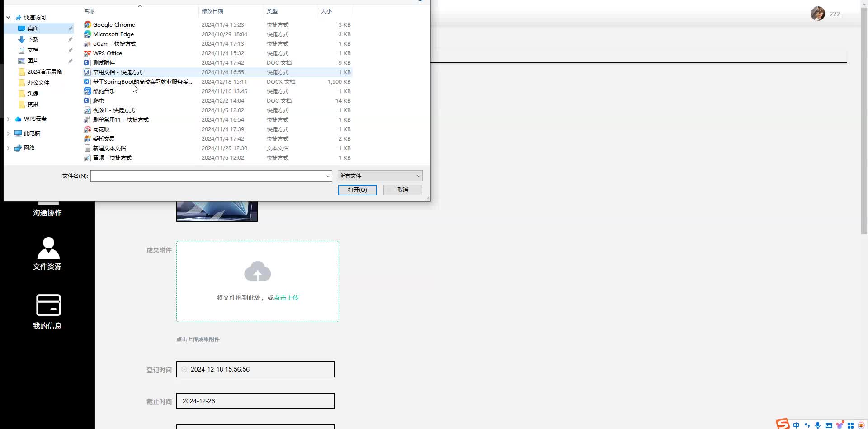Open 文件资源 in the web page sidebar

47,253
